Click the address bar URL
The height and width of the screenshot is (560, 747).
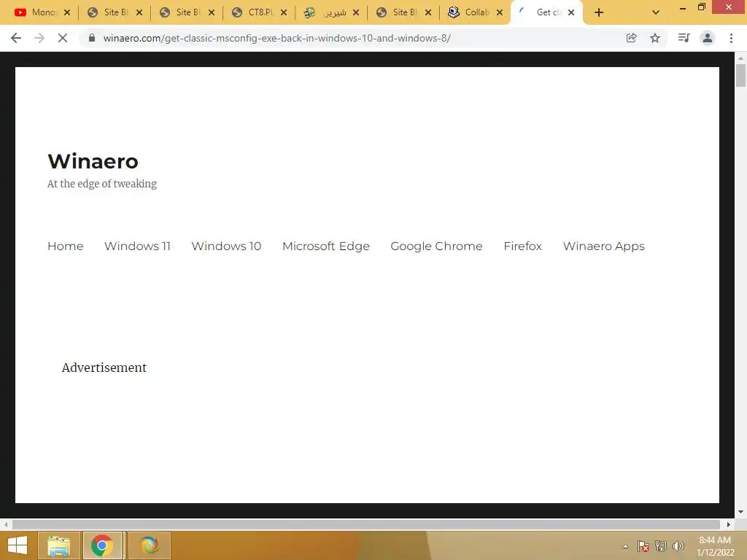[x=276, y=38]
